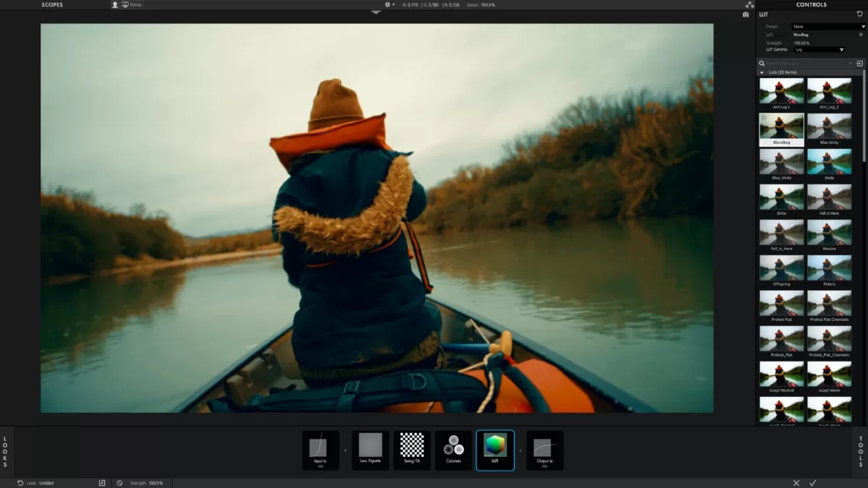
Task: Click the overall look Strength 100.0% value
Action: pos(156,482)
